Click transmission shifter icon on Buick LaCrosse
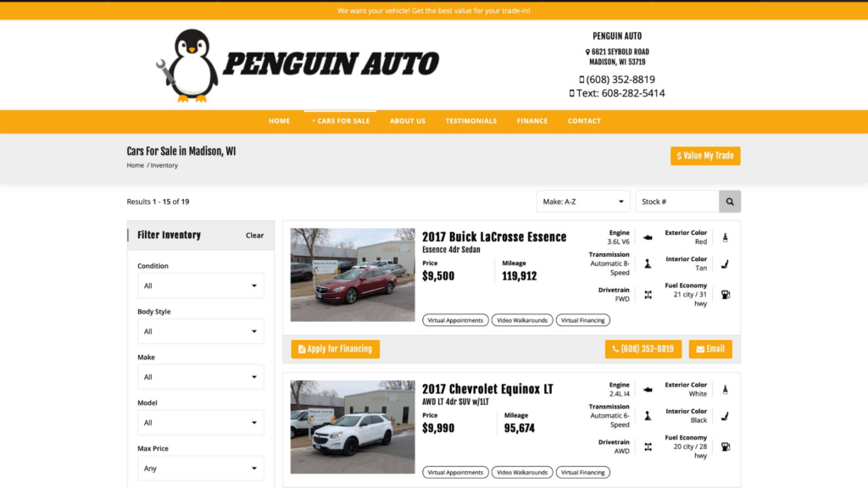Screen dimensions: 868x488 click(x=648, y=264)
